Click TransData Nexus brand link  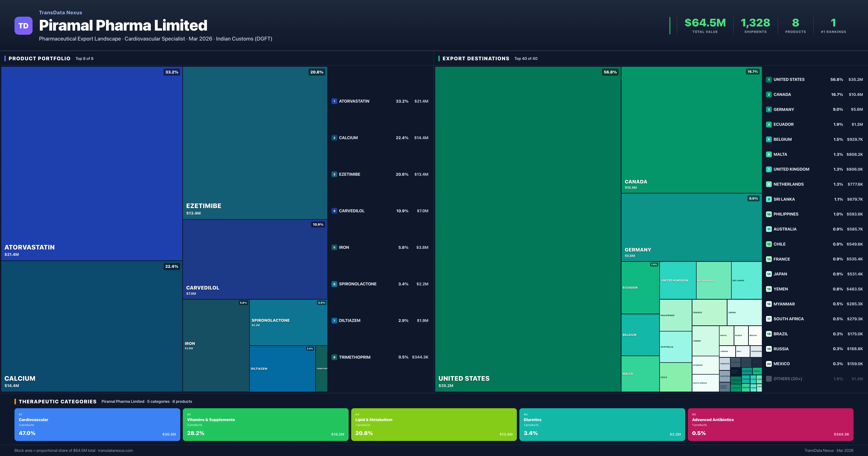(x=60, y=12)
